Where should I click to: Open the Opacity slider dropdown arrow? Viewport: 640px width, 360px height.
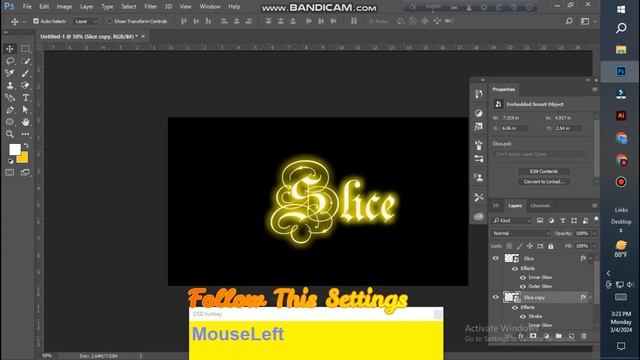click(x=594, y=233)
